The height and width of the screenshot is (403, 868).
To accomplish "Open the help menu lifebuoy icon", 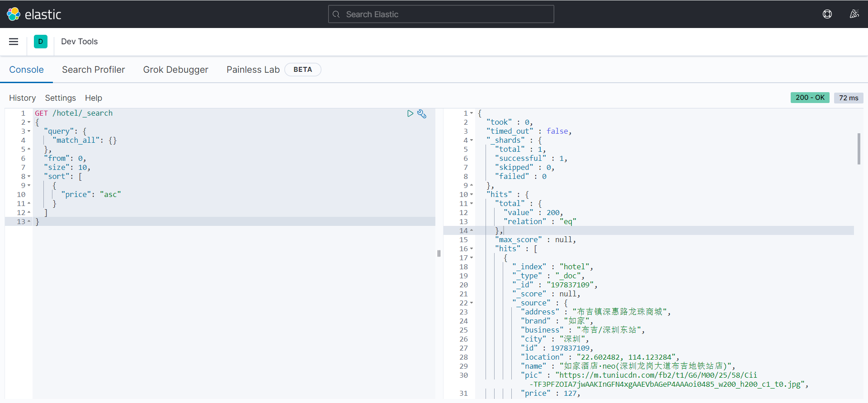I will click(x=827, y=14).
